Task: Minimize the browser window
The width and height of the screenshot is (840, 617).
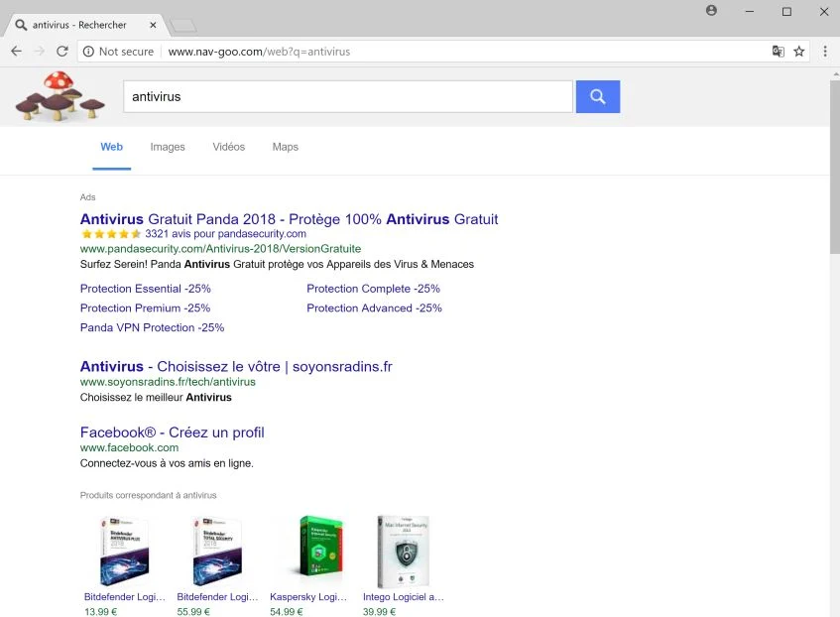Action: point(750,11)
